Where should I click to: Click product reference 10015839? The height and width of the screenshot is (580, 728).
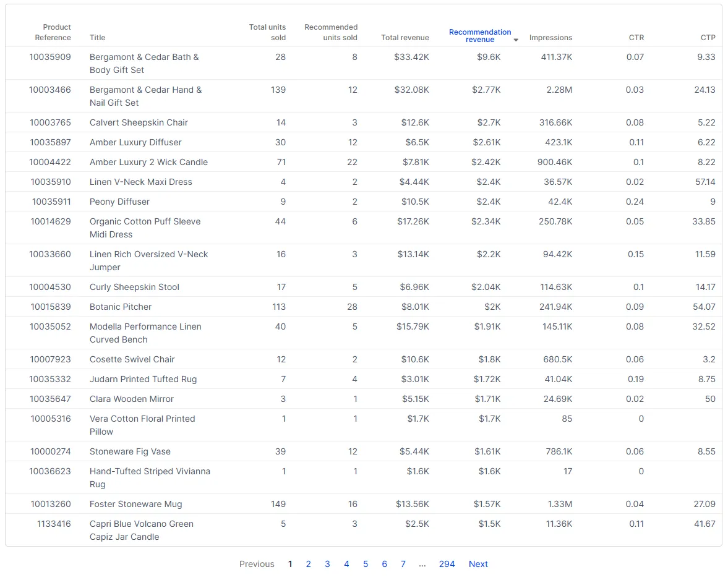51,307
